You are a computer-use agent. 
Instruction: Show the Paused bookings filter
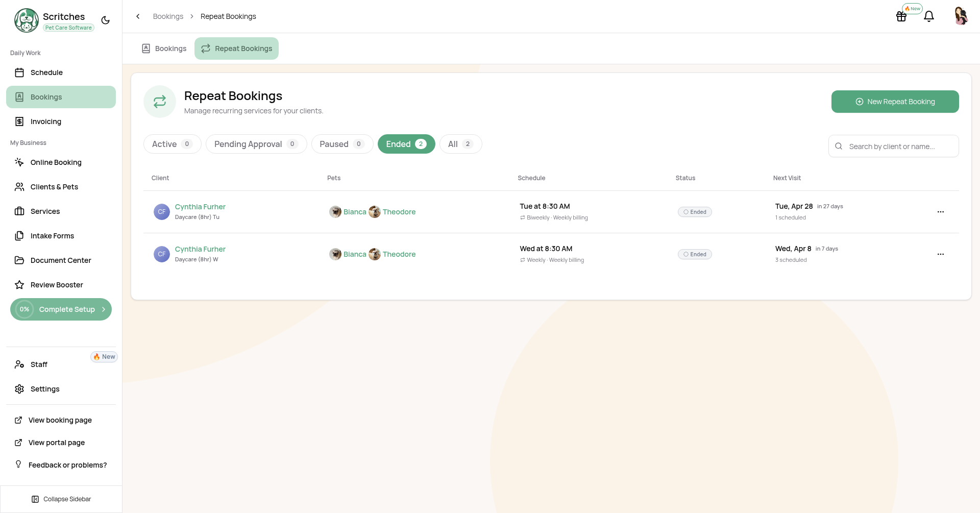point(342,144)
